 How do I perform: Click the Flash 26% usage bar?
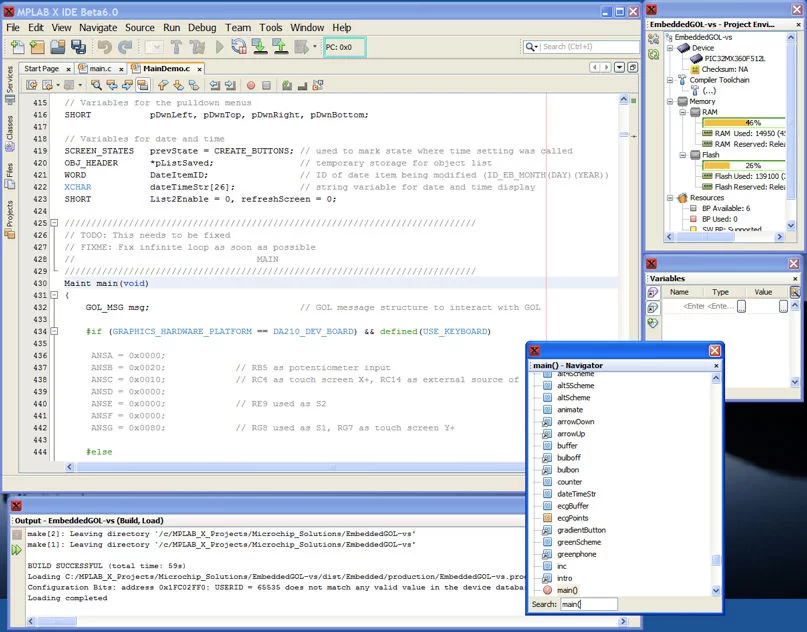[744, 165]
